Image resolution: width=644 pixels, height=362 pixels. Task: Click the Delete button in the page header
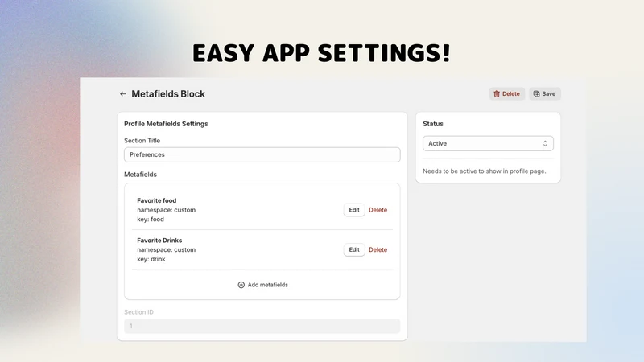click(x=507, y=94)
